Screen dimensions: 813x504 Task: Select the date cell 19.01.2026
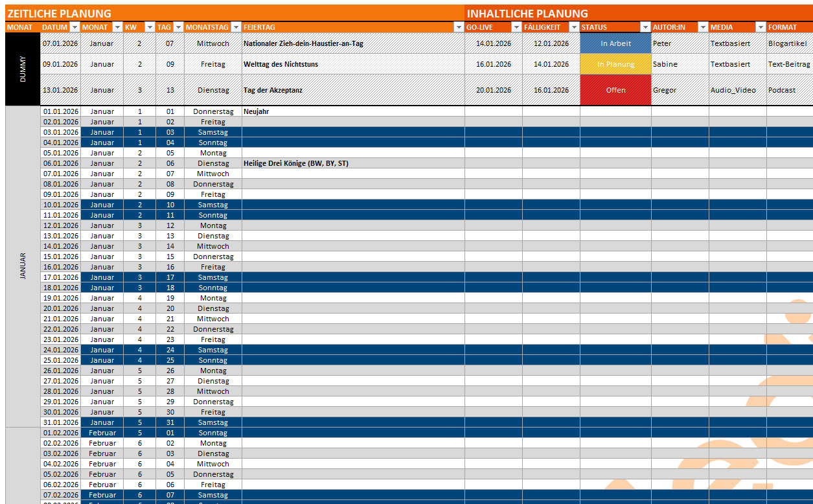point(60,298)
